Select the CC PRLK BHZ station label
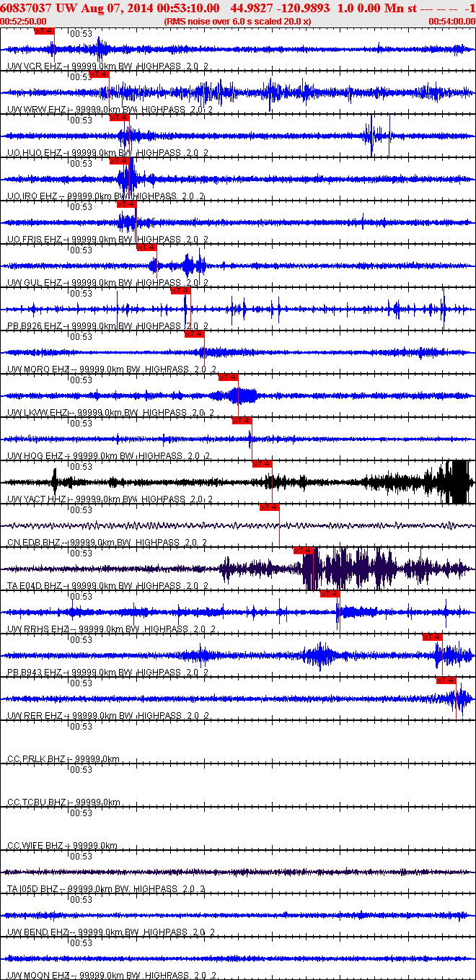 pos(63,758)
